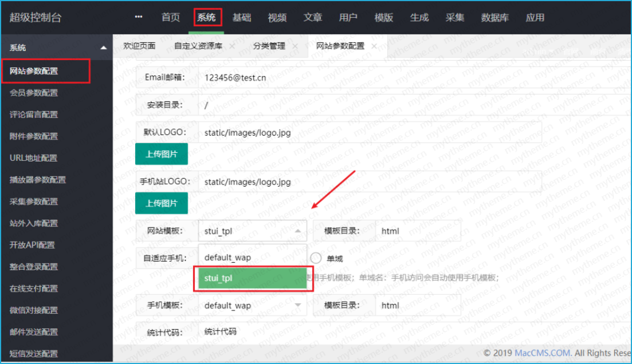Viewport: 632px width, 364px height.
Task: Choose stui_tpl option in dropdown list
Action: [x=252, y=278]
